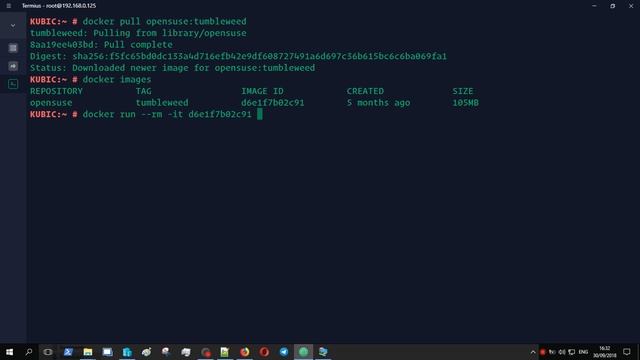Open the clock and date flyout
Viewport: 640px width, 360px height.
click(x=604, y=352)
